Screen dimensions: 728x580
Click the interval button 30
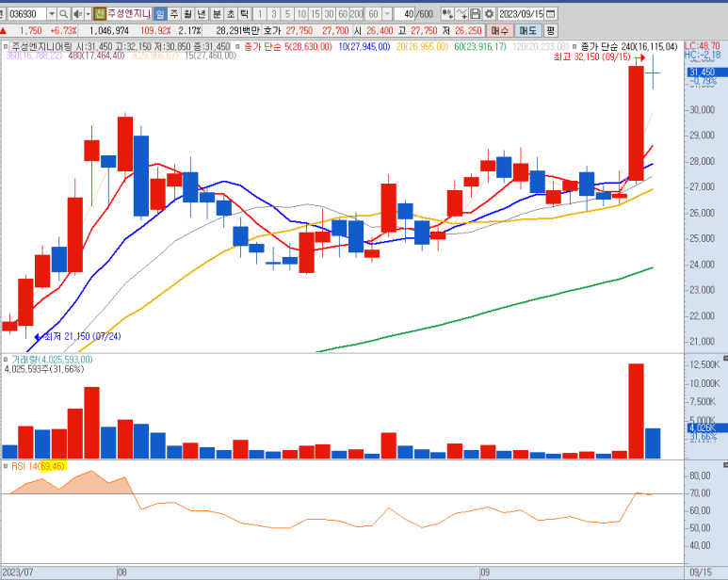[330, 14]
